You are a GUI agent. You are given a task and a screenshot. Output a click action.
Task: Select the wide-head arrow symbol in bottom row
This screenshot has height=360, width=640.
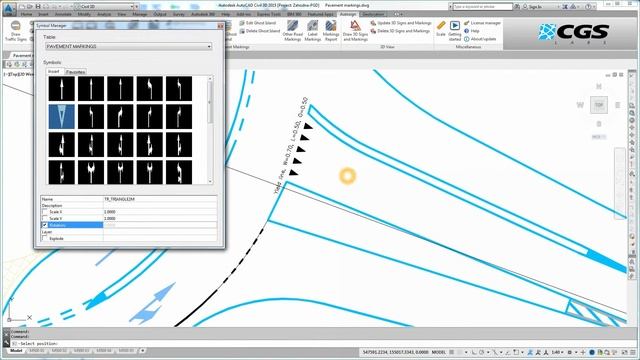pyautogui.click(x=91, y=172)
